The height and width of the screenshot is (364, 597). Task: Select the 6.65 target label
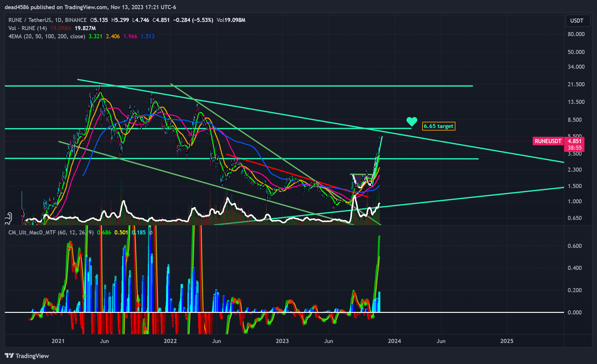[438, 126]
